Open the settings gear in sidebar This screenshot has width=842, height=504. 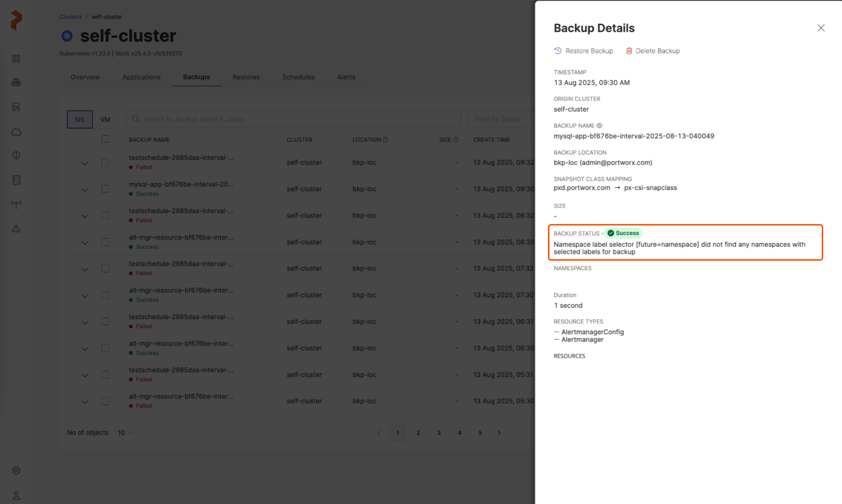(x=16, y=471)
